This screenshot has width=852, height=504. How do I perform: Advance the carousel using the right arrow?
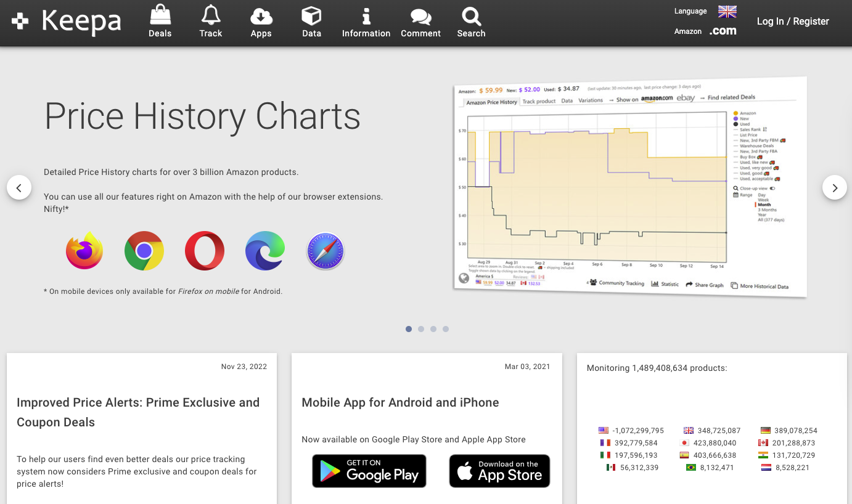(834, 187)
